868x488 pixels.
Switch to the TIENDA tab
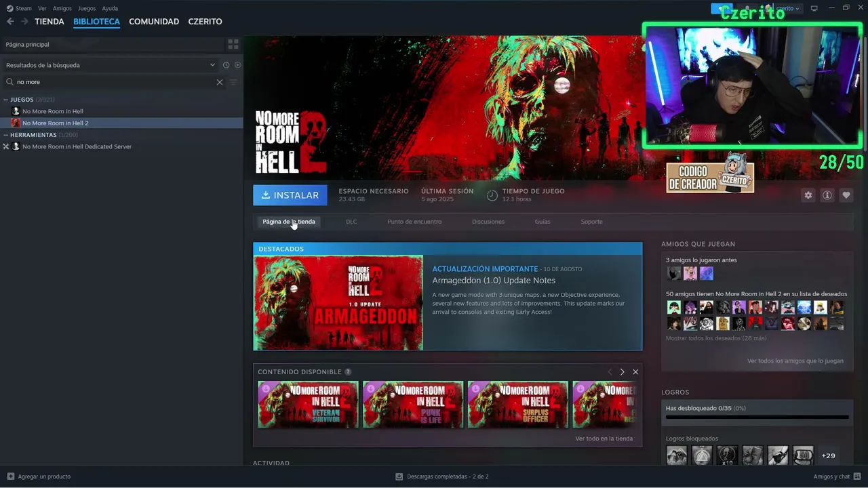(x=50, y=22)
